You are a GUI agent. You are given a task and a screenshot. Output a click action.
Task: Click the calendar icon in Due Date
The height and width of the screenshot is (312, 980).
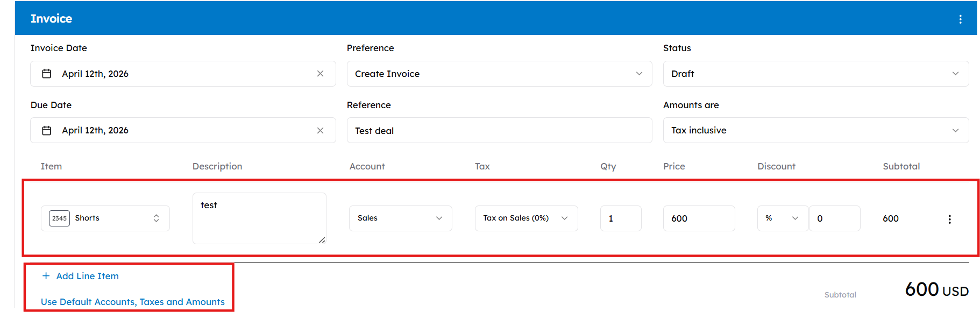click(47, 130)
